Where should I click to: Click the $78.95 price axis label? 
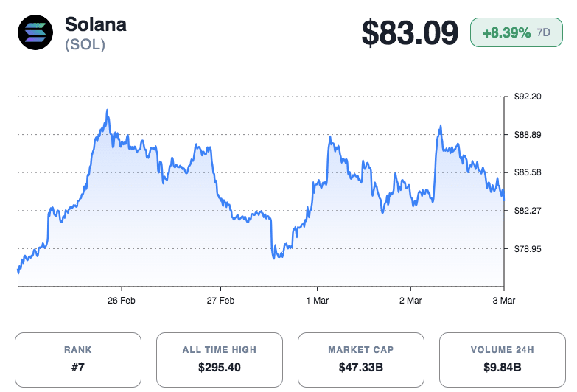(528, 249)
